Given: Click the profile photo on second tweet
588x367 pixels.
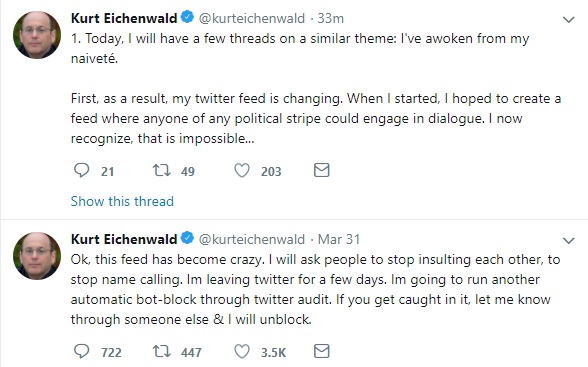Looking at the screenshot, I should [37, 256].
